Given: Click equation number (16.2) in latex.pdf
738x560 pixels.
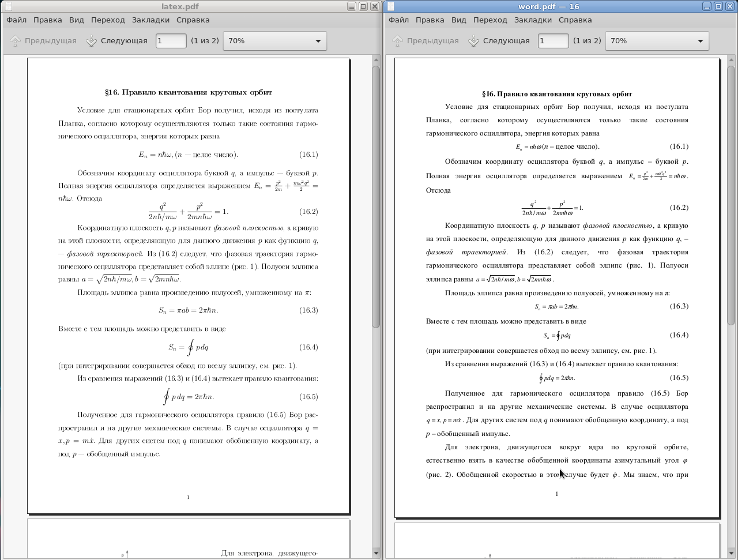Looking at the screenshot, I should pyautogui.click(x=308, y=212).
